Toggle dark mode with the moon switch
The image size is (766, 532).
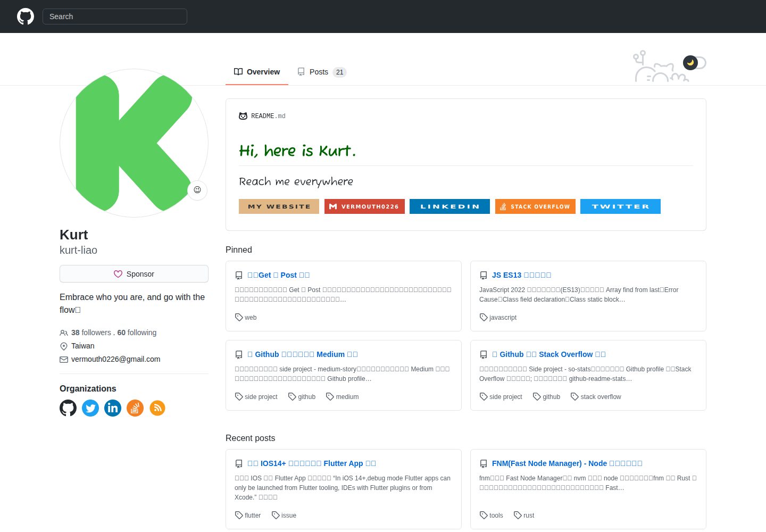pyautogui.click(x=695, y=63)
